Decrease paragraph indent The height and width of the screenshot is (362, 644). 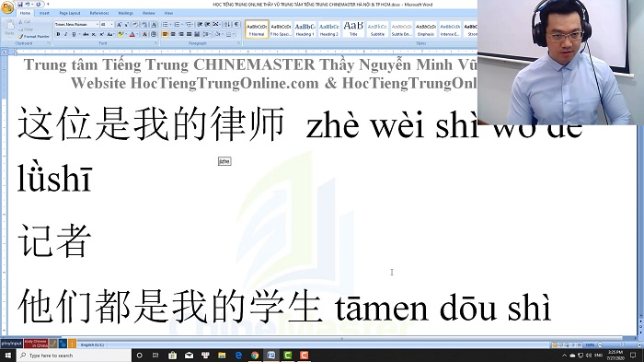(200, 24)
